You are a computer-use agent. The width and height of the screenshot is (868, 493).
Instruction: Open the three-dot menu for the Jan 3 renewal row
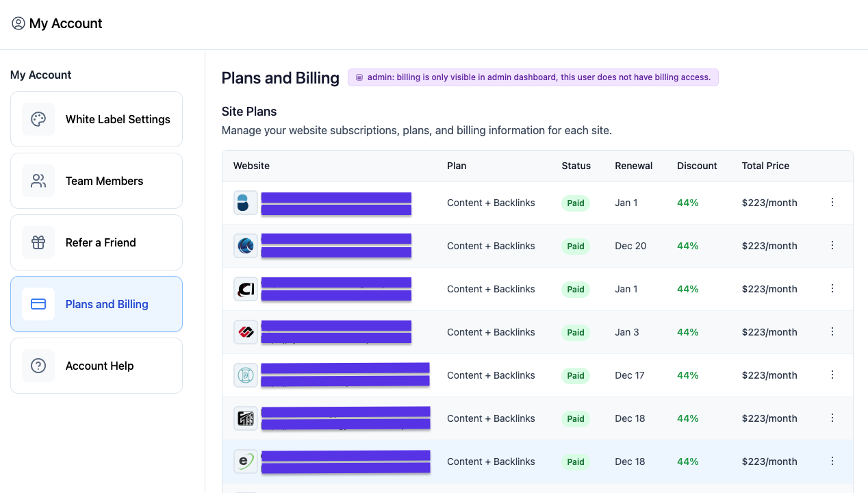(832, 332)
